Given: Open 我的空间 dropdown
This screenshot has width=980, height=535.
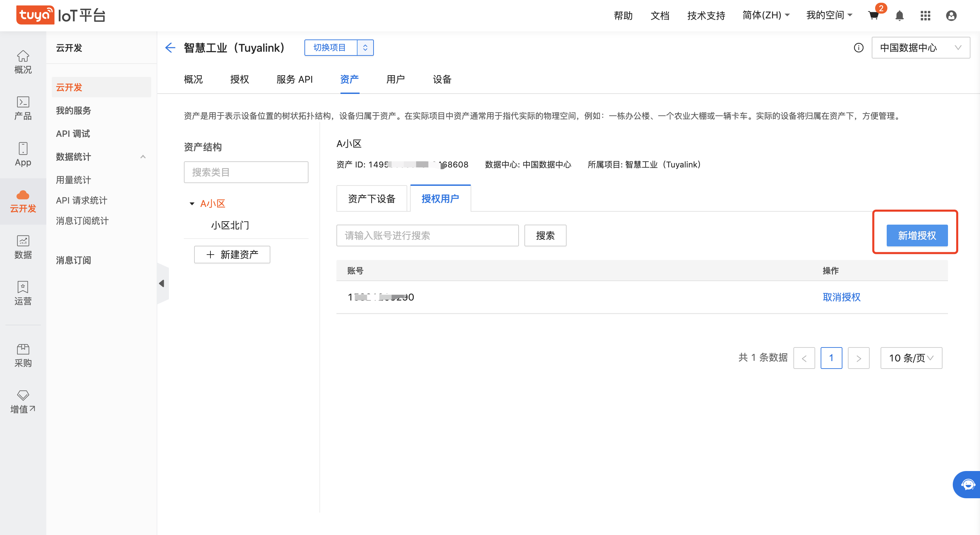Looking at the screenshot, I should point(829,15).
